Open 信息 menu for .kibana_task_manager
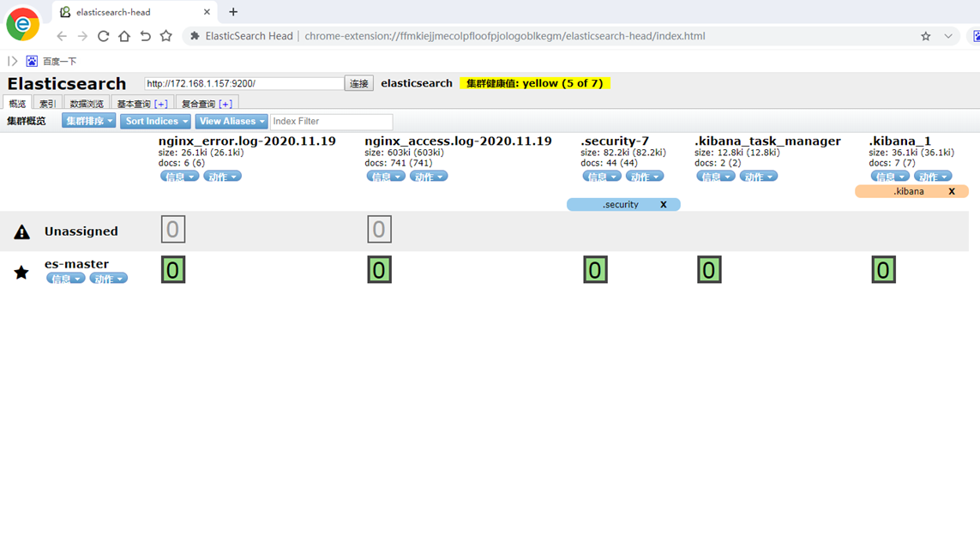The image size is (980, 559). tap(716, 177)
